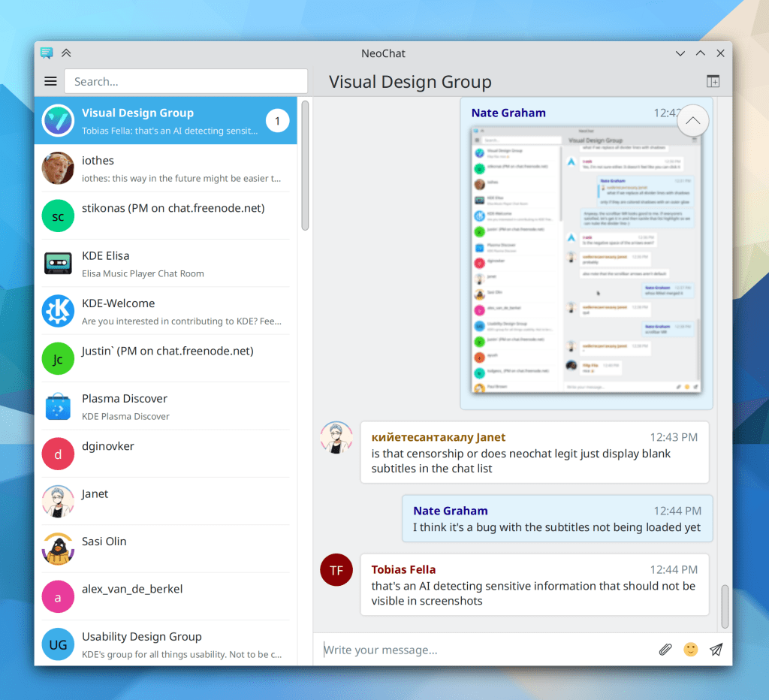Click the NeoChat app icon in titlebar
The image size is (769, 700).
(47, 53)
